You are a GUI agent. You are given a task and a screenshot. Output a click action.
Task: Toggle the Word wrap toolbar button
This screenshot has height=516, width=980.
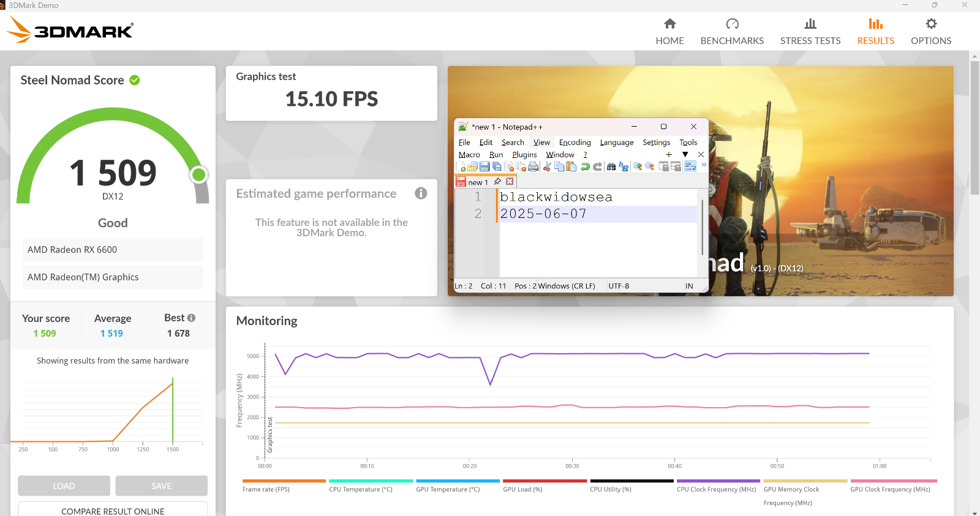click(690, 166)
